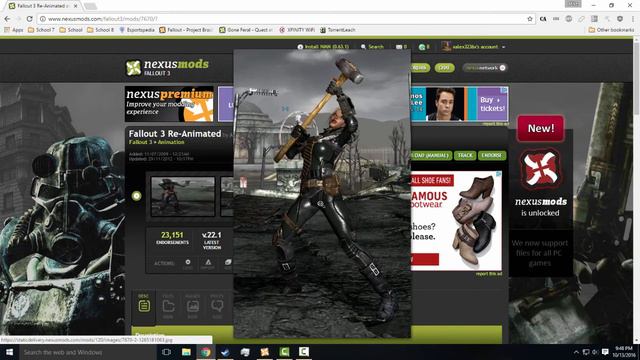The image size is (640, 360).
Task: Reload the page with refresh icon
Action: tap(29, 19)
